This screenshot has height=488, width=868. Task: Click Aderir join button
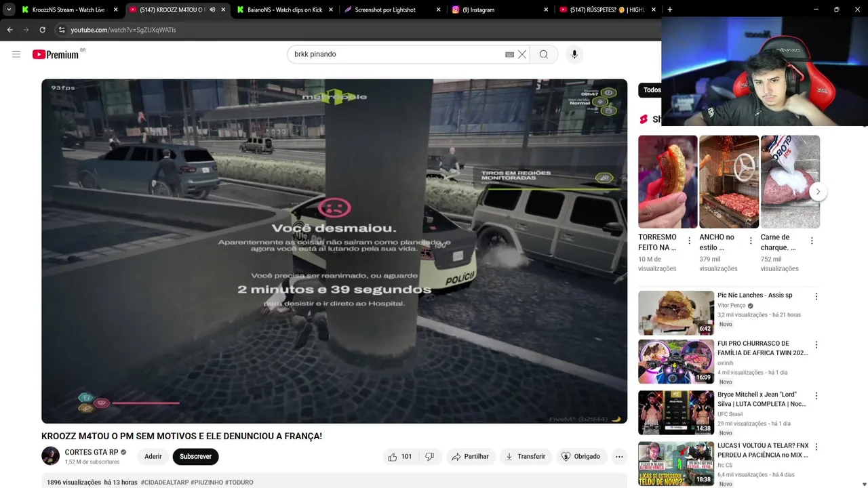pyautogui.click(x=153, y=456)
